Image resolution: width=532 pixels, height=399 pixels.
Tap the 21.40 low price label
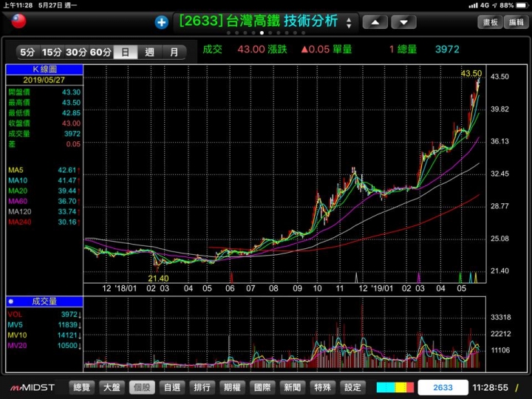point(158,279)
